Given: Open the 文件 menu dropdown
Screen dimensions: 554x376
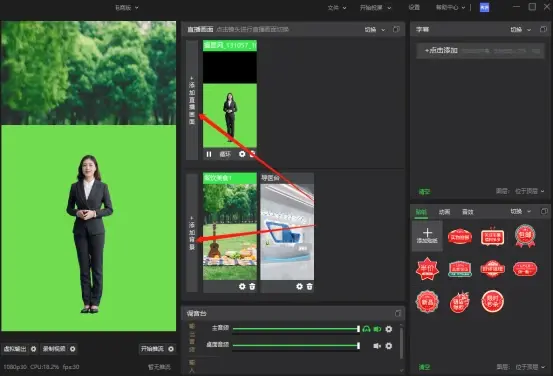Looking at the screenshot, I should click(x=337, y=7).
